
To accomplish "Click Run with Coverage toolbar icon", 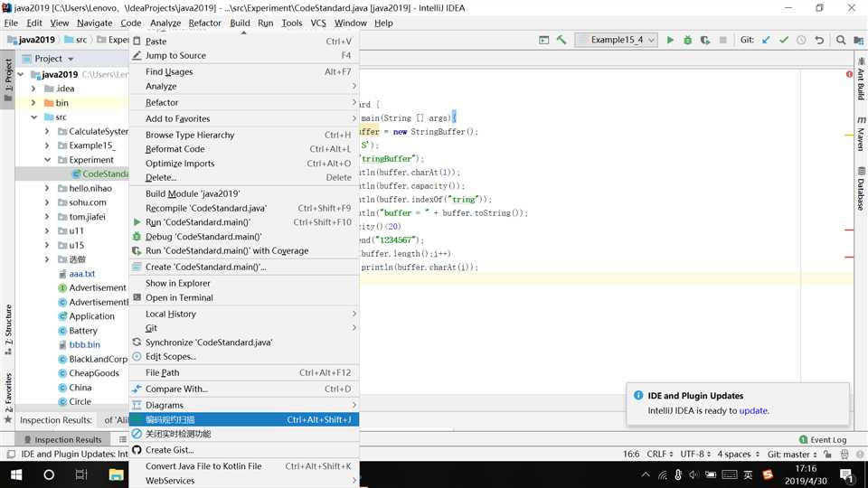I will pos(705,40).
